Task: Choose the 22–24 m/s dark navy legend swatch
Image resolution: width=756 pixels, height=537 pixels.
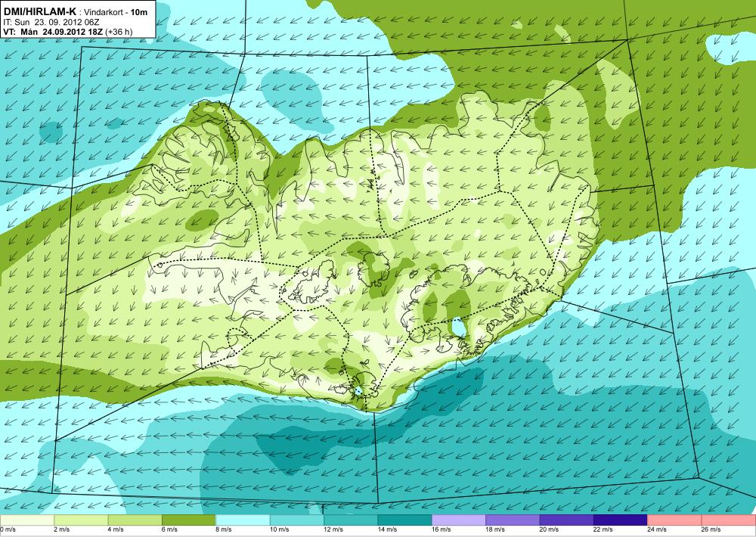Action: tap(621, 520)
